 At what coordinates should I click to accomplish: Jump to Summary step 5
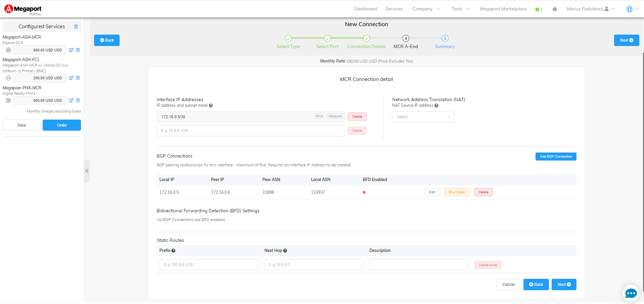(445, 39)
